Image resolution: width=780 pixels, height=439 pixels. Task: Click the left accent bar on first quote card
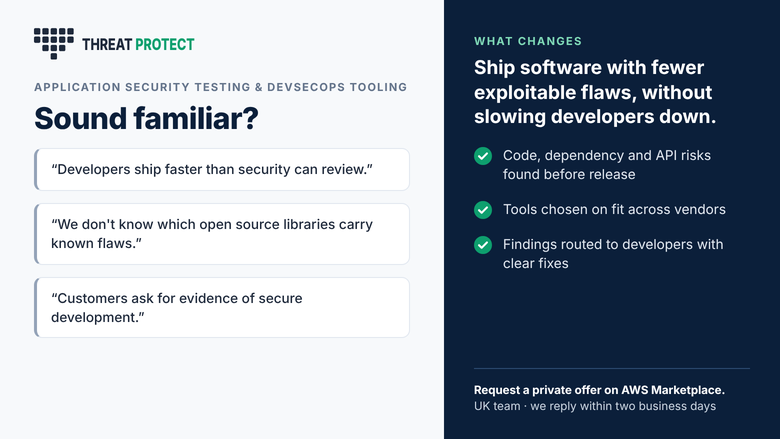pos(36,170)
